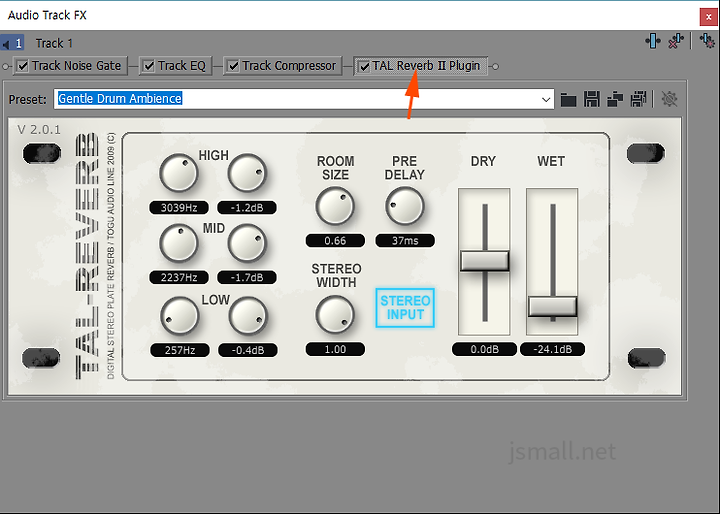Click the save-all presets icon
Screen dimensions: 720x514
pos(638,99)
